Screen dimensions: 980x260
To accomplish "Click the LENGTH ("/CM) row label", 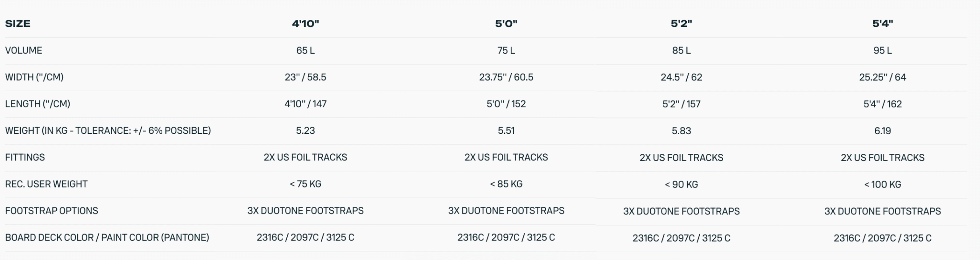I will pos(38,104).
